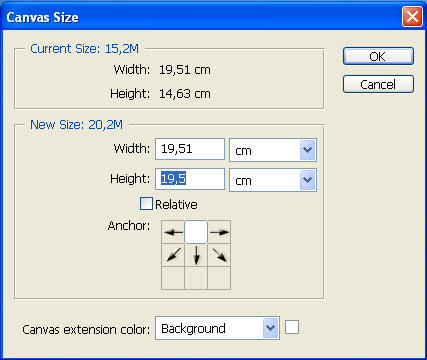Open the Width unit cm dropdown
This screenshot has height=360, width=427.
point(273,150)
